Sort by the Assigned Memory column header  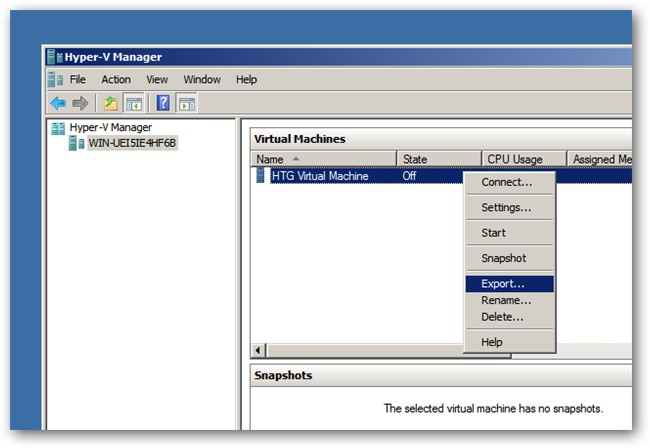click(599, 159)
